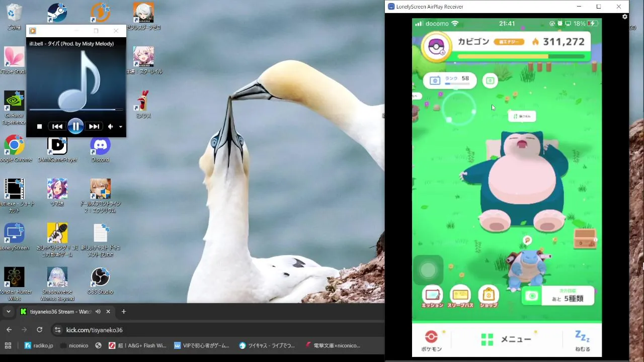Open the Recycle Bin desktop icon

coord(15,13)
